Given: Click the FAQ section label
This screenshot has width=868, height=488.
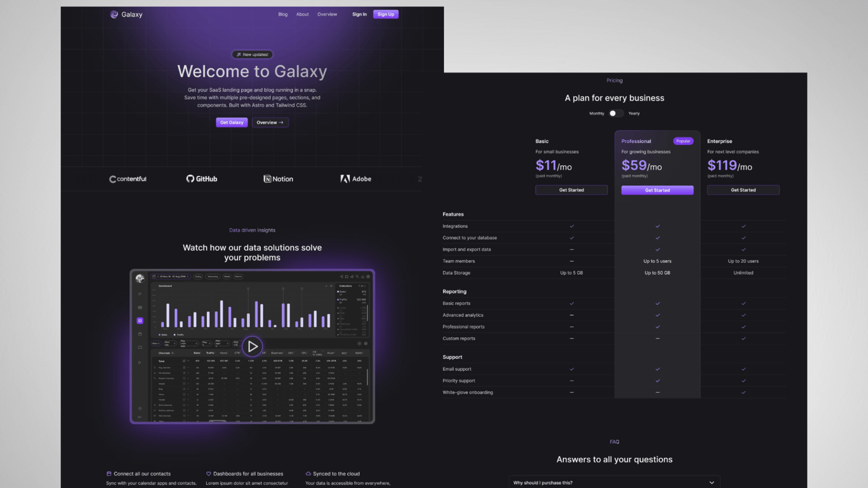Looking at the screenshot, I should (615, 442).
